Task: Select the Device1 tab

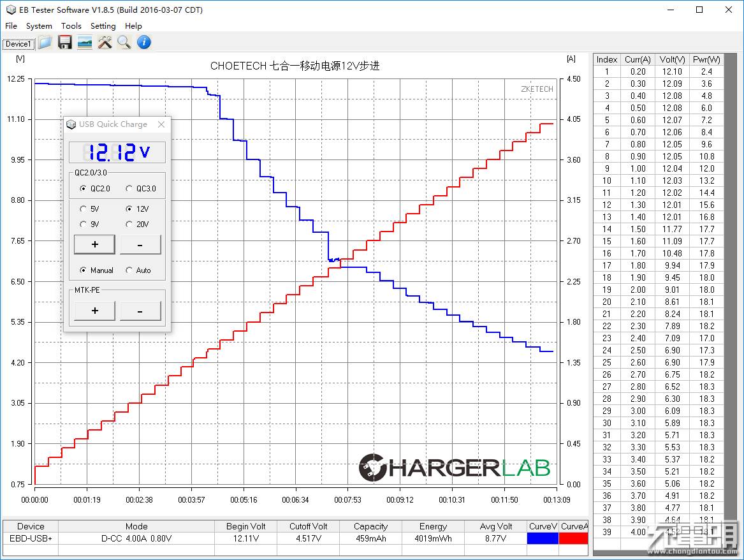Action: (x=18, y=43)
